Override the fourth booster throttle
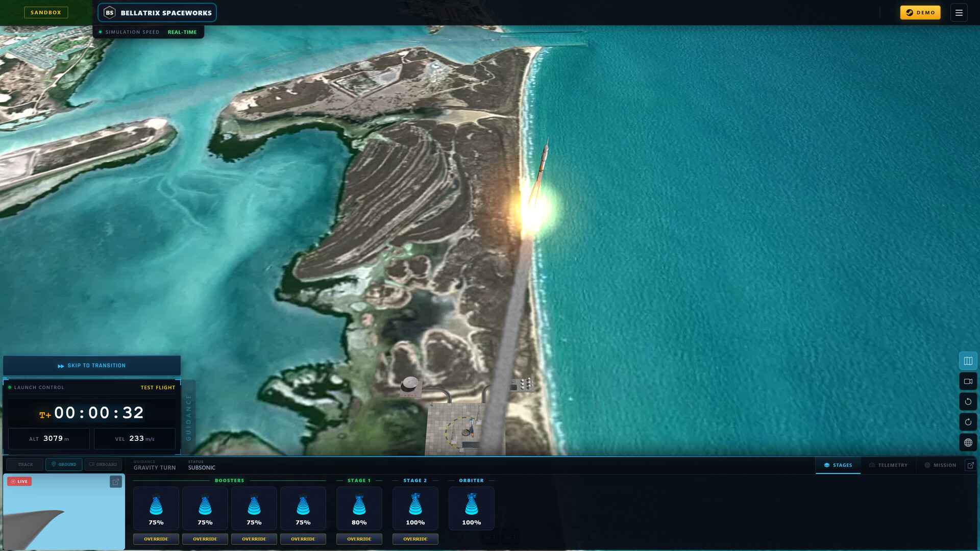This screenshot has height=551, width=980. pyautogui.click(x=303, y=539)
